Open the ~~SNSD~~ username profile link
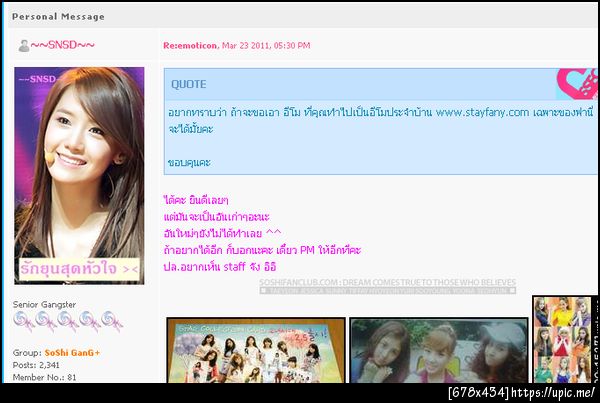Image resolution: width=600 pixels, height=403 pixels. [x=62, y=45]
